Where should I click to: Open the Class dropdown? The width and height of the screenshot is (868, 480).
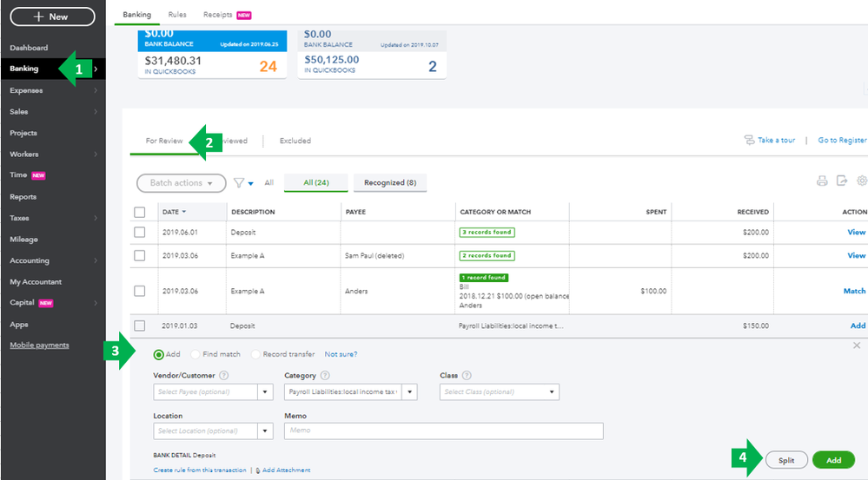tap(500, 392)
